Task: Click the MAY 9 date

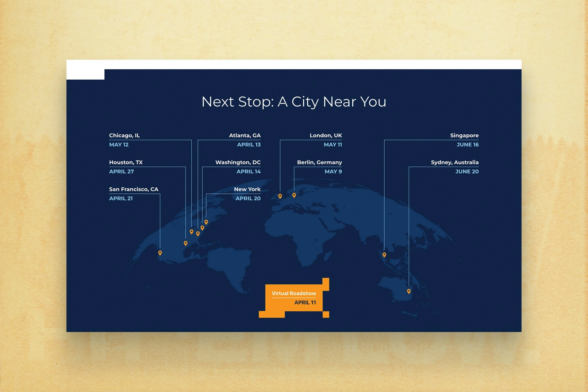Action: (x=333, y=171)
